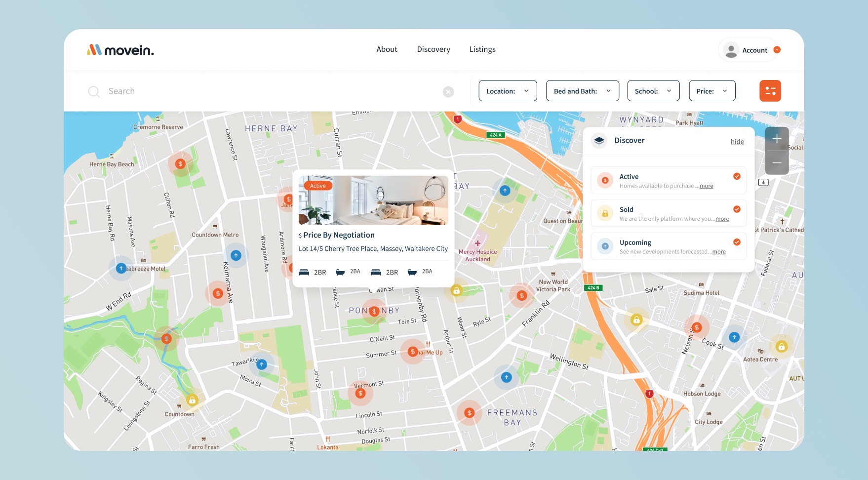Select blue upcoming marker near Seabreeze Motel

[x=121, y=268]
